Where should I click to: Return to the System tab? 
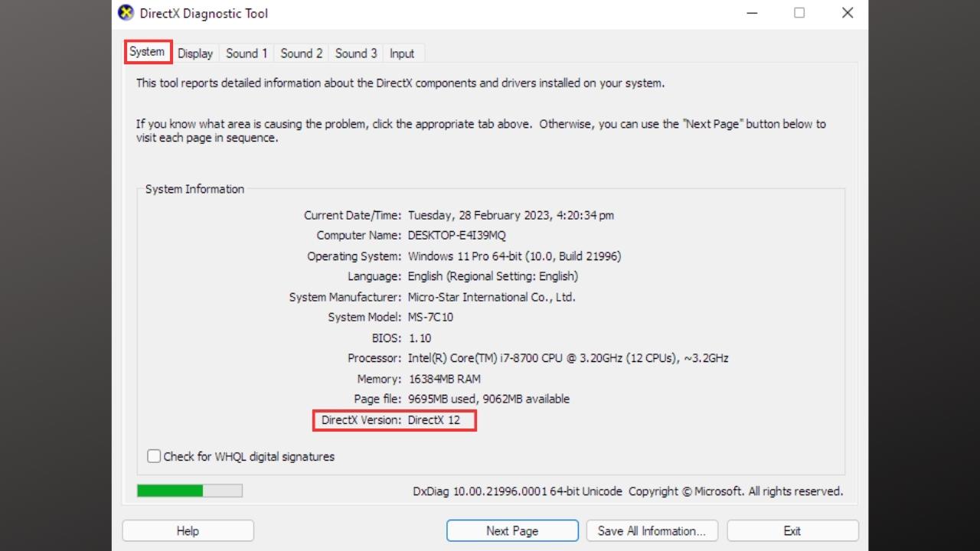click(x=148, y=51)
